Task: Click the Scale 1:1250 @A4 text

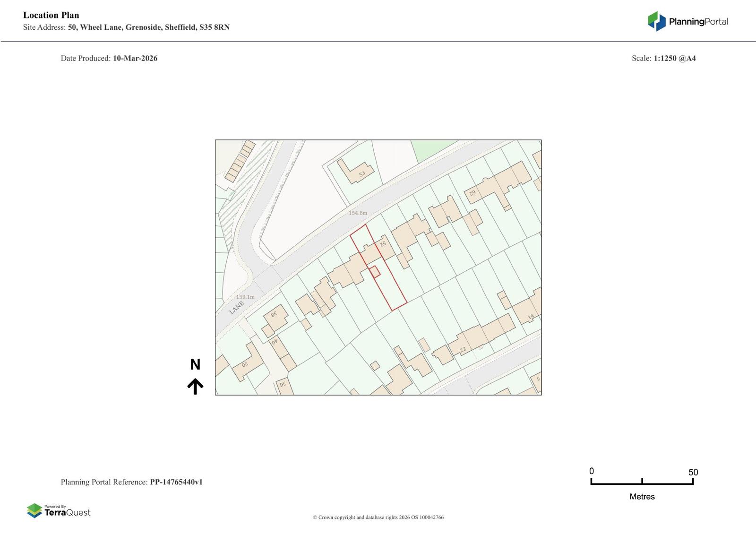Action: pos(663,59)
